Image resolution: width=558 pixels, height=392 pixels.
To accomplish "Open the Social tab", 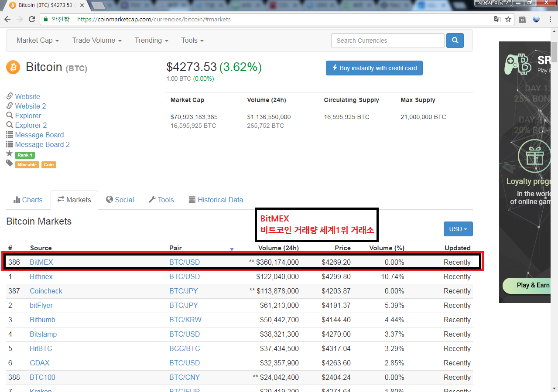I will point(120,200).
